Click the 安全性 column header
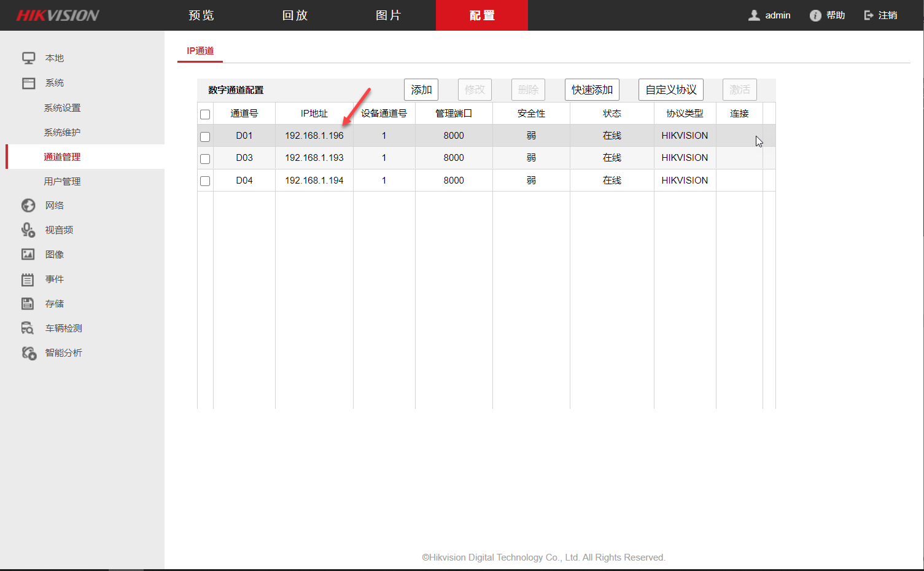The width and height of the screenshot is (924, 571). (531, 114)
